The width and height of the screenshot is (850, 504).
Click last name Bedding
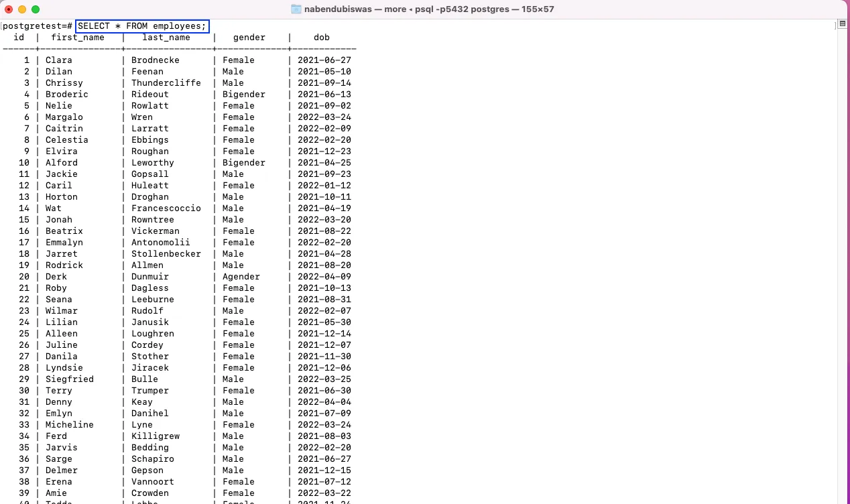click(x=150, y=448)
